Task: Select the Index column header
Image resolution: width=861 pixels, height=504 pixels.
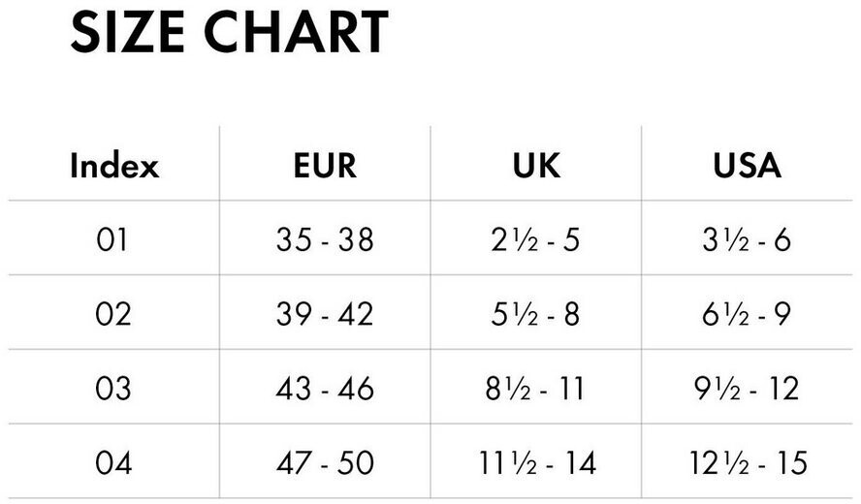Action: pyautogui.click(x=113, y=166)
